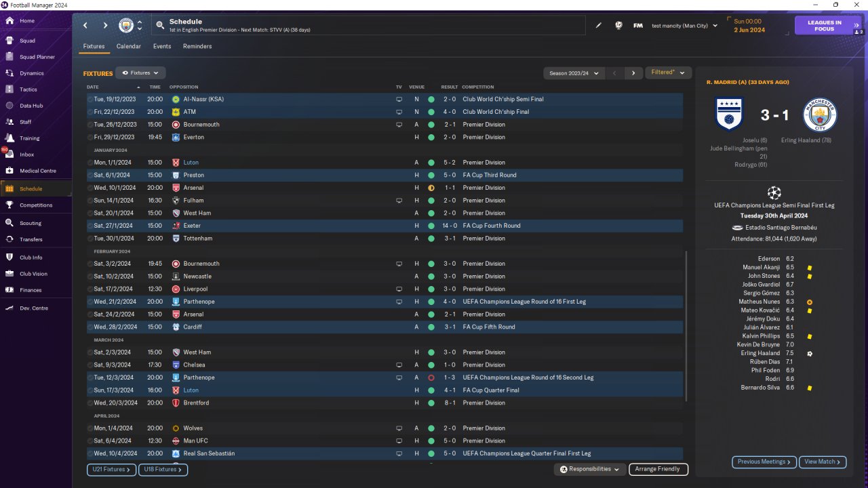Click the Previous Meetings button
Screen dimensions: 868x488
coord(764,462)
